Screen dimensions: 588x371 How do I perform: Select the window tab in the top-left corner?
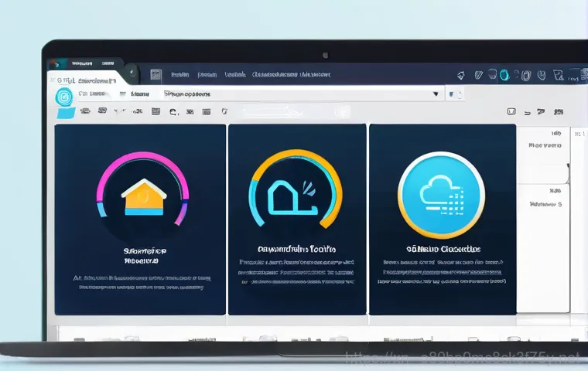[84, 80]
